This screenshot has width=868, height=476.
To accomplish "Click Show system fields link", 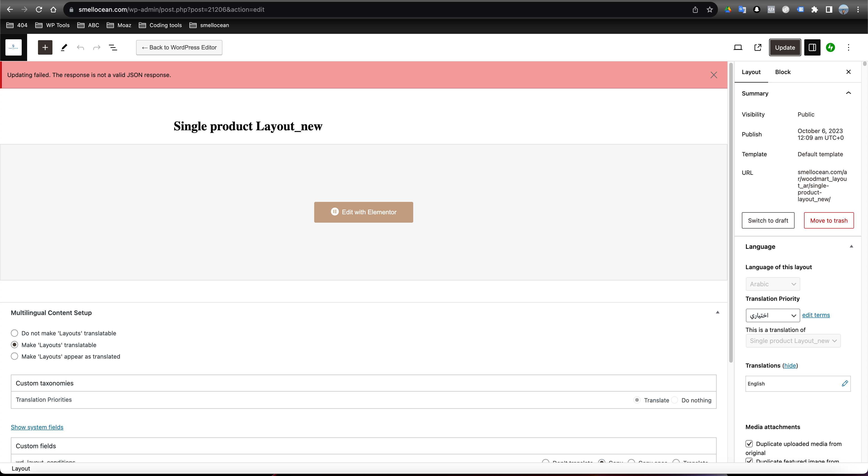I will (37, 427).
